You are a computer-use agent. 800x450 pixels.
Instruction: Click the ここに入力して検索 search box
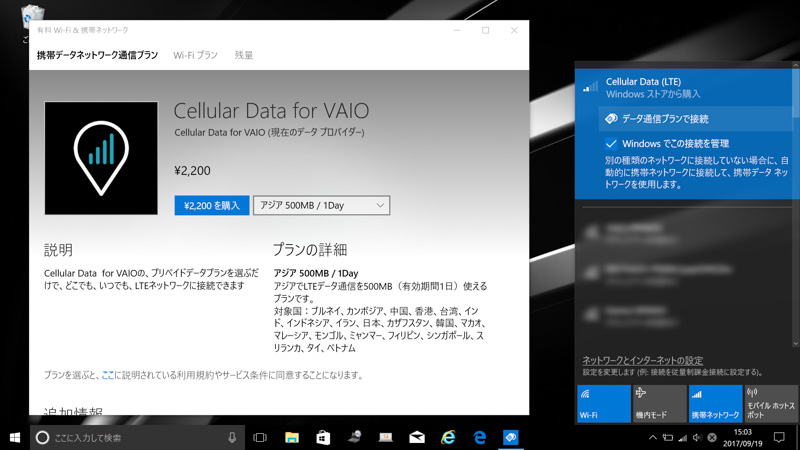coord(137,437)
